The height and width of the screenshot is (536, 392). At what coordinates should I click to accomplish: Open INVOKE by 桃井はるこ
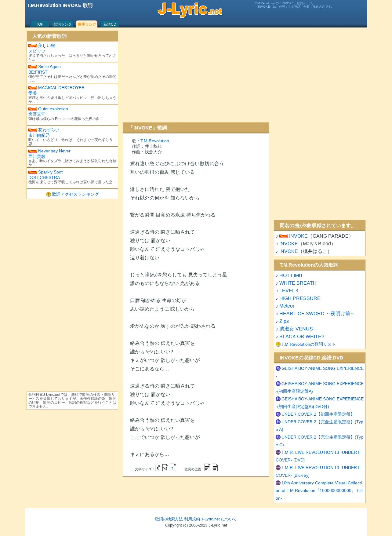[x=289, y=251]
